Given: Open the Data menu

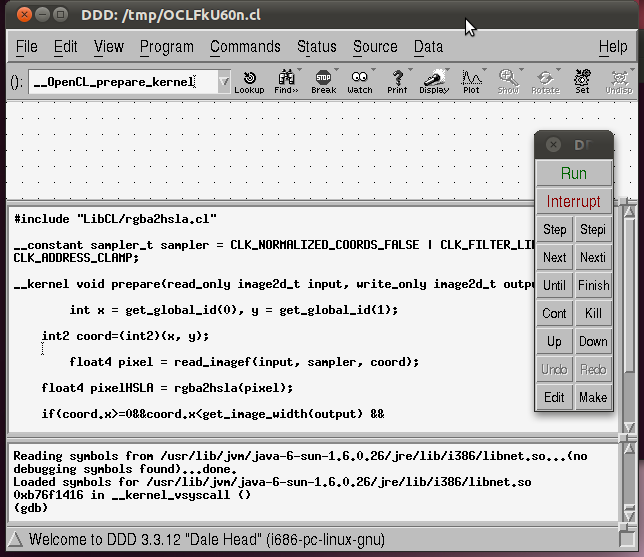Looking at the screenshot, I should coord(428,46).
